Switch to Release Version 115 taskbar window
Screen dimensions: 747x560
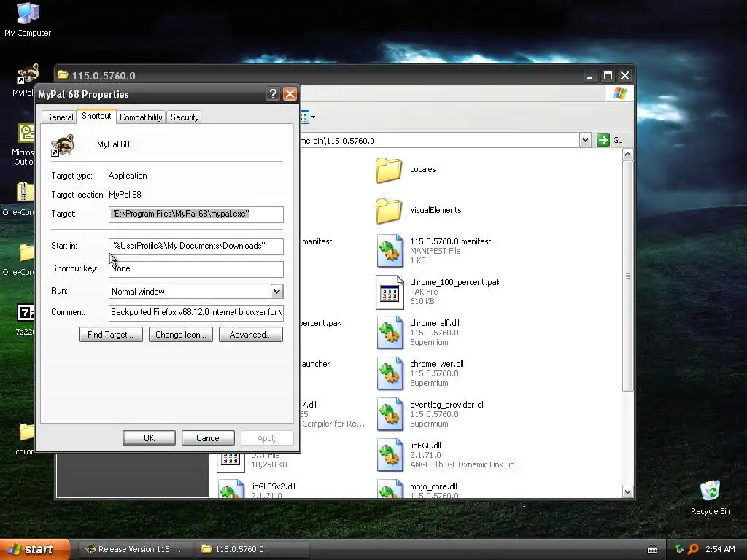click(x=136, y=549)
